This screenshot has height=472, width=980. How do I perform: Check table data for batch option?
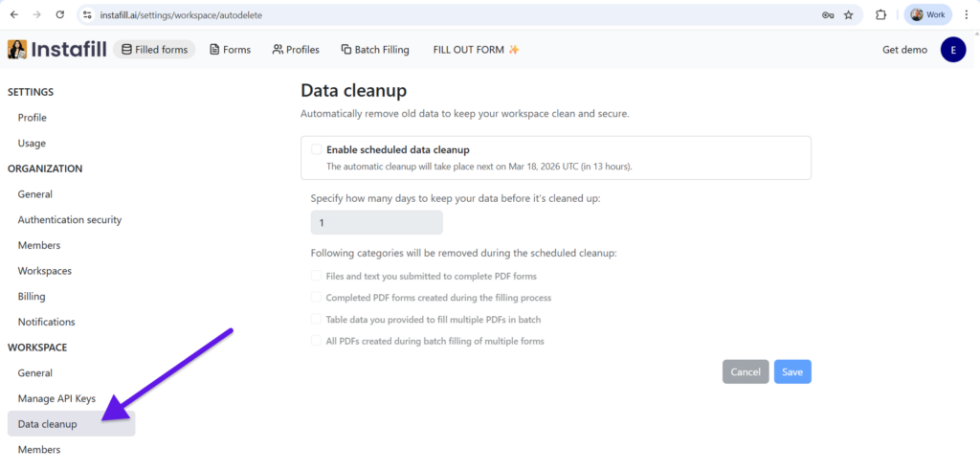pos(316,319)
